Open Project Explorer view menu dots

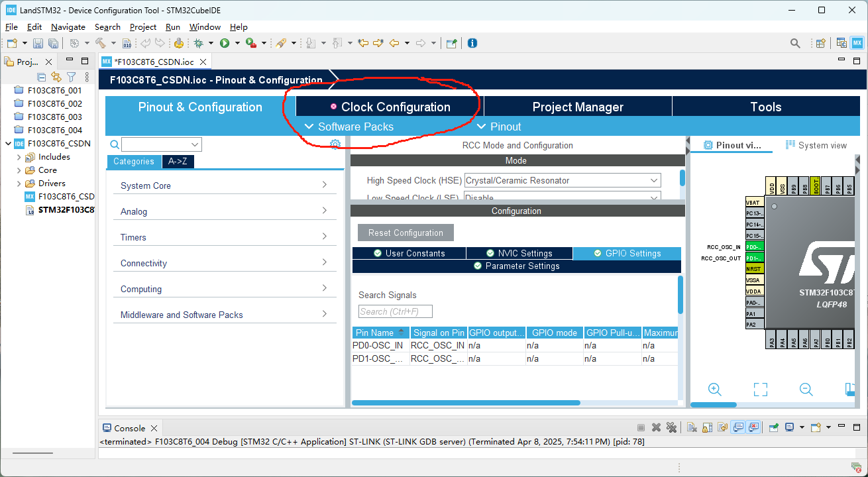pos(87,78)
